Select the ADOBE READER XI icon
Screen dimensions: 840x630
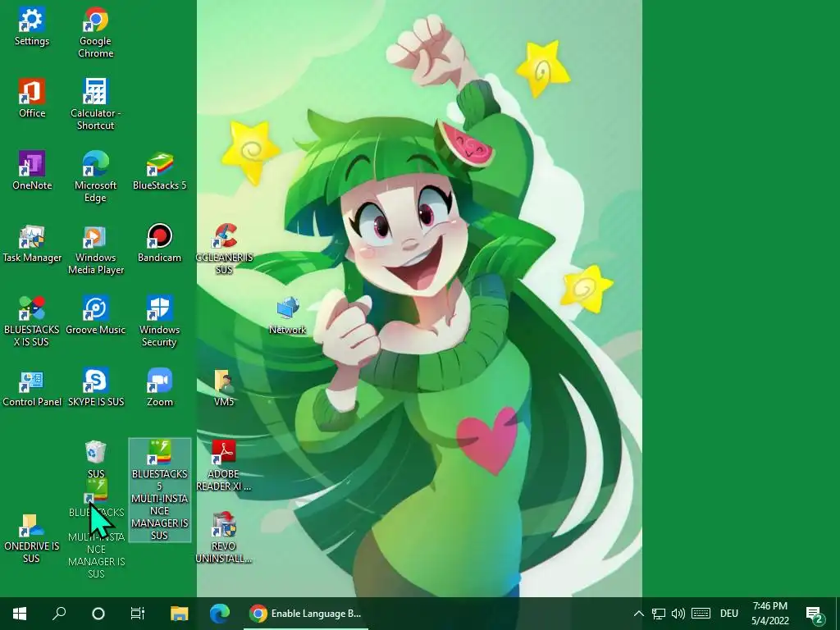(224, 466)
